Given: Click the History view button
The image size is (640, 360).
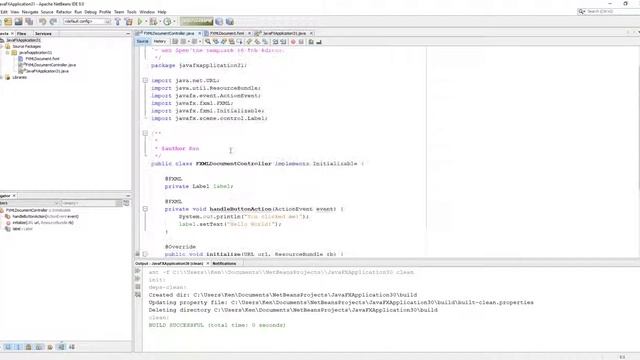Looking at the screenshot, I should click(x=160, y=42).
